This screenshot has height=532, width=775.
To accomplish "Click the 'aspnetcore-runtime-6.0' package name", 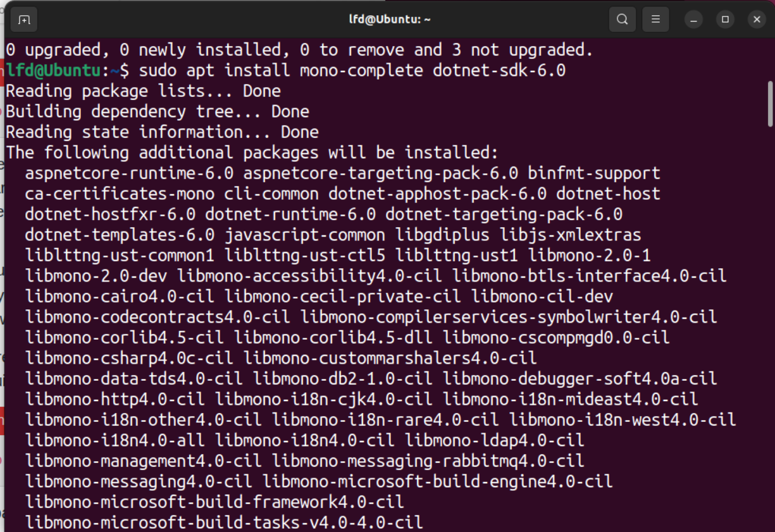I will pos(130,173).
